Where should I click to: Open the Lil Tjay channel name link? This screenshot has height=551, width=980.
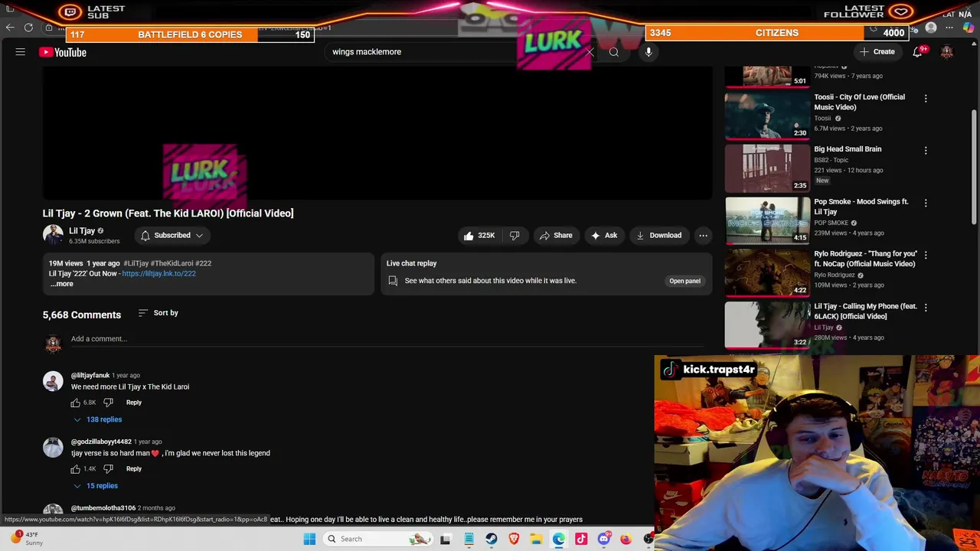coord(82,230)
